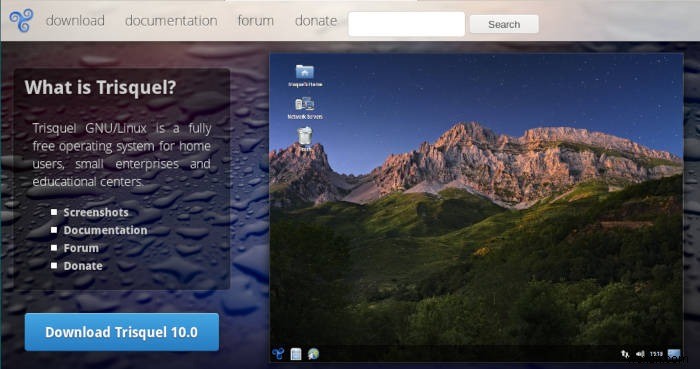Screen dimensions: 700x369
Task: Open the download menu item
Action: 75,21
